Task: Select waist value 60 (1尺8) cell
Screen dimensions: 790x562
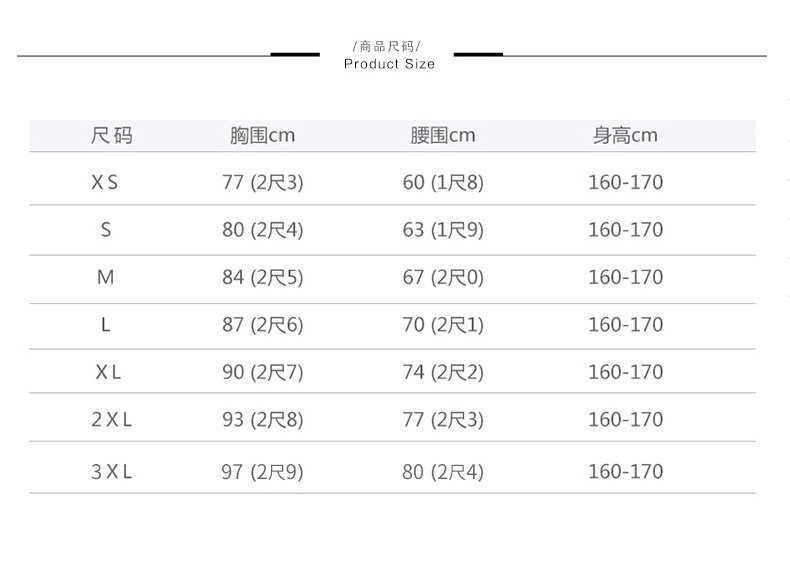Action: click(442, 183)
